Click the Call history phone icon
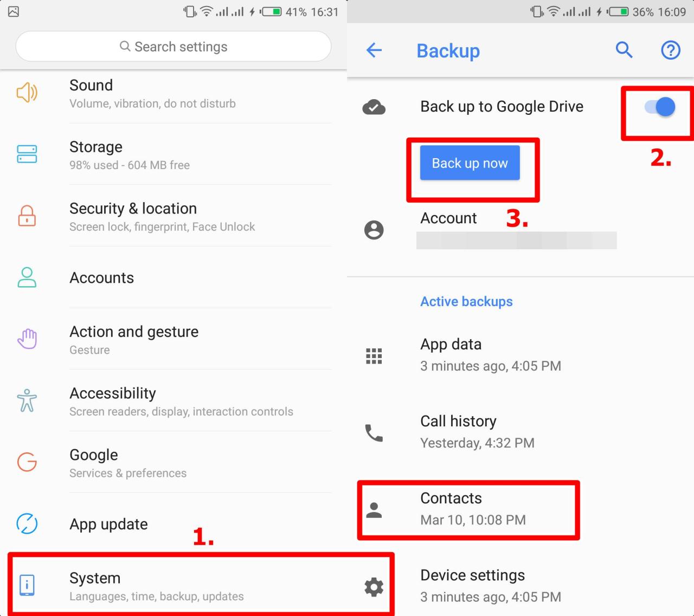Viewport: 694px width, 616px height. pos(374,432)
